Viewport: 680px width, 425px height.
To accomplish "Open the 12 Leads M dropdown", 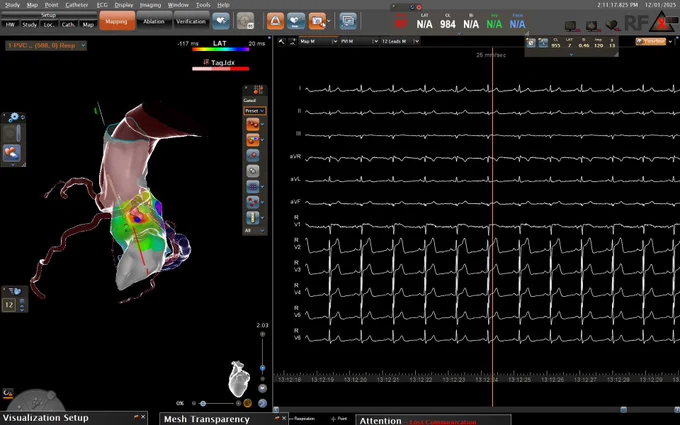I will (400, 41).
